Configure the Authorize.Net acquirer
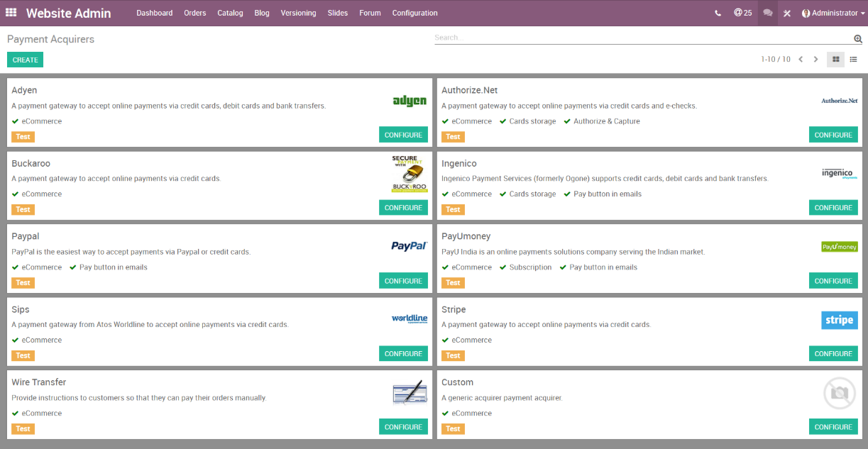This screenshot has height=449, width=868. (833, 134)
